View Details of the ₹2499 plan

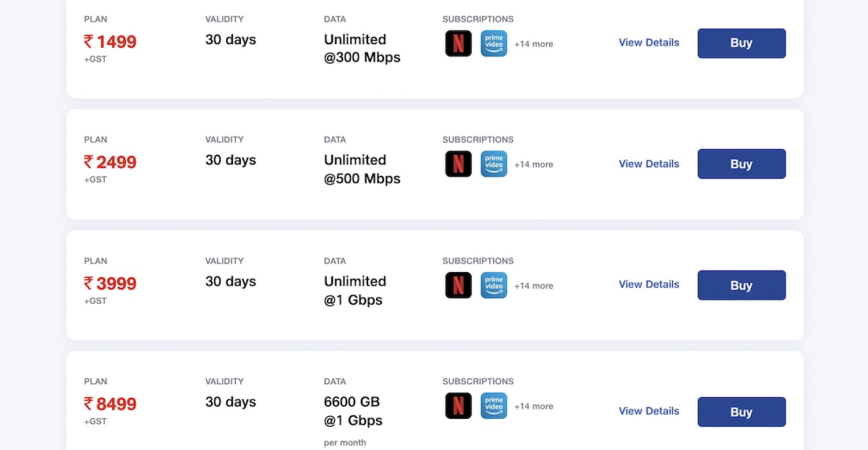coord(649,164)
